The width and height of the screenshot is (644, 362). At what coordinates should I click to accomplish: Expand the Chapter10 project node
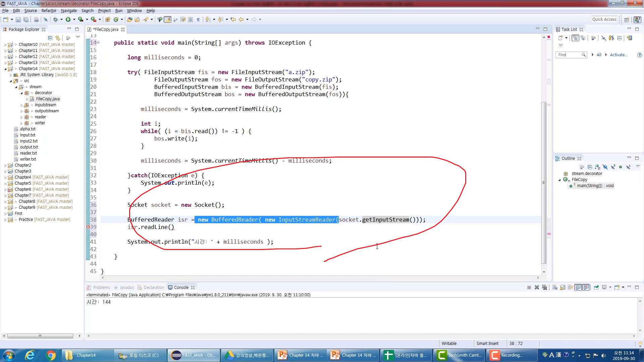click(x=5, y=45)
